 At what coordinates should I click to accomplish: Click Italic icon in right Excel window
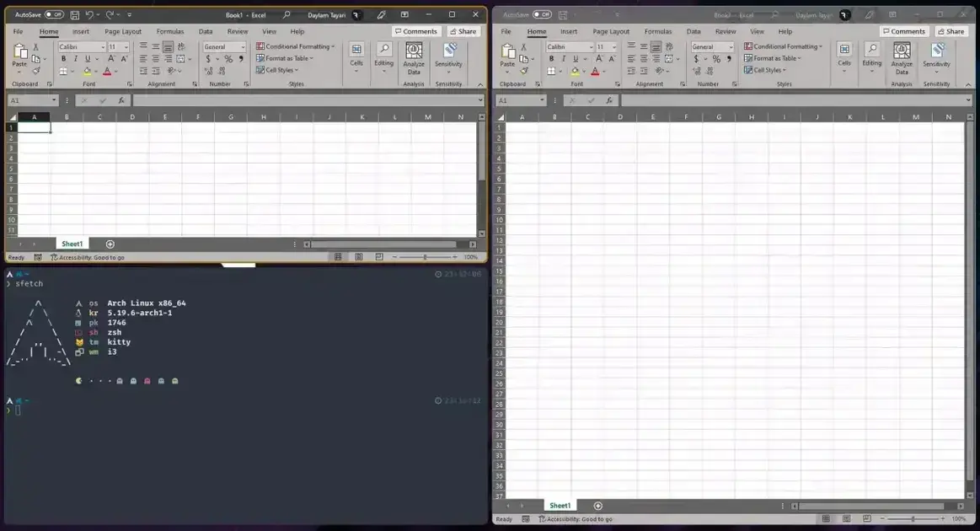pyautogui.click(x=563, y=59)
